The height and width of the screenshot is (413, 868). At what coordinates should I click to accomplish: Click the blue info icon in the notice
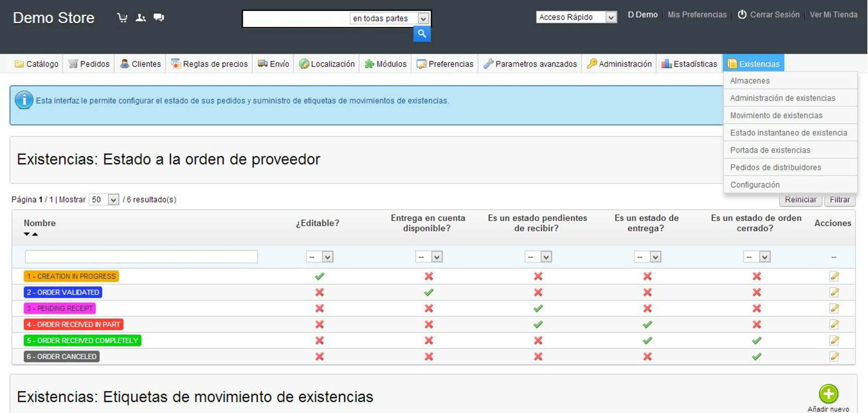pos(24,100)
